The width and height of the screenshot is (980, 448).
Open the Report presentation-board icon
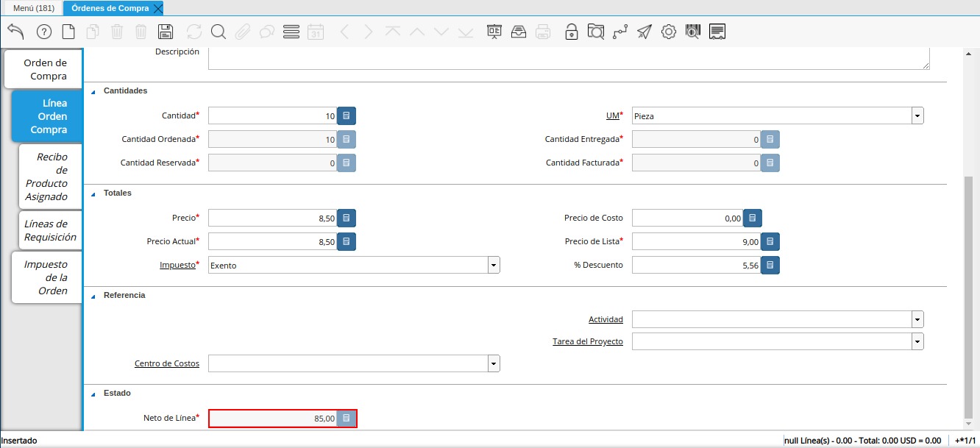click(494, 32)
